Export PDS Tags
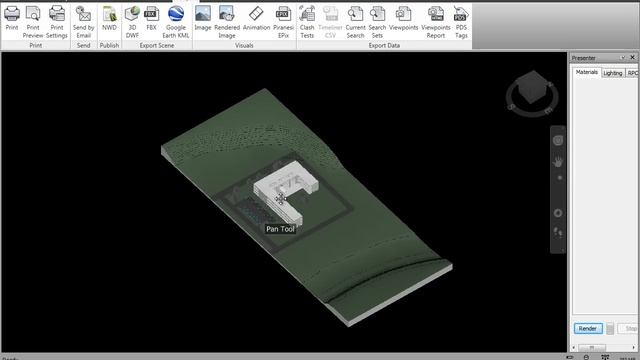This screenshot has height=360, width=640. click(x=461, y=22)
